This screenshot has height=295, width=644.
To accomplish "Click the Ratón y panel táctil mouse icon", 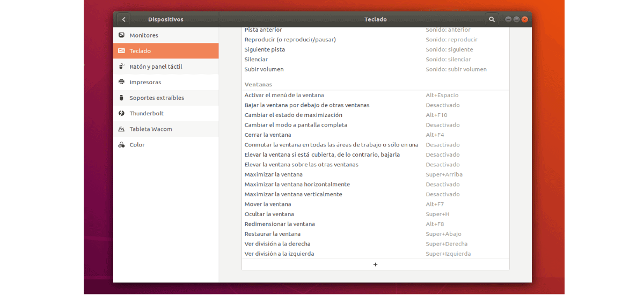I will click(121, 67).
